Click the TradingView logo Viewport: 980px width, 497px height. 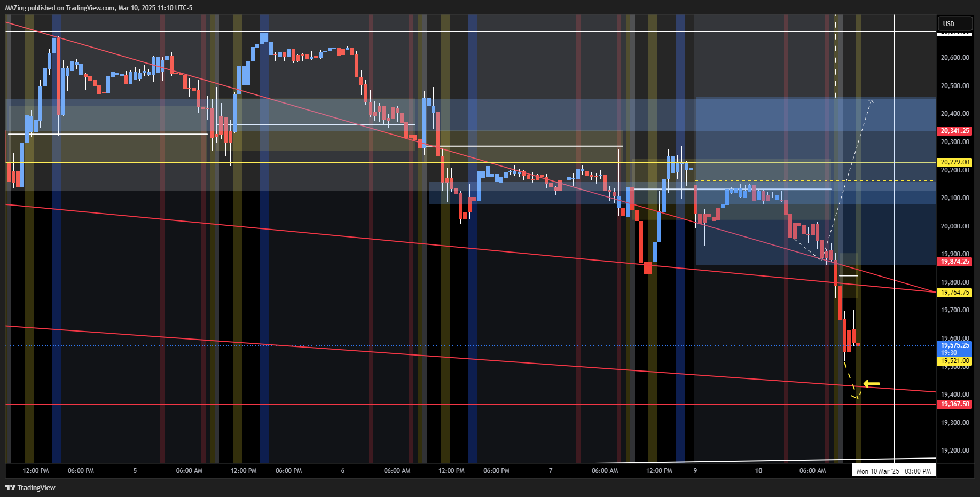pos(30,487)
